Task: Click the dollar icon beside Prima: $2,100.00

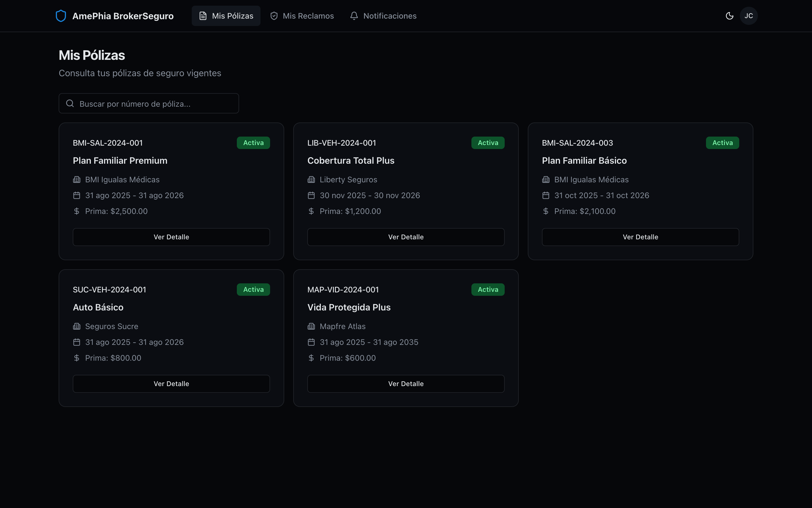Action: (546, 211)
